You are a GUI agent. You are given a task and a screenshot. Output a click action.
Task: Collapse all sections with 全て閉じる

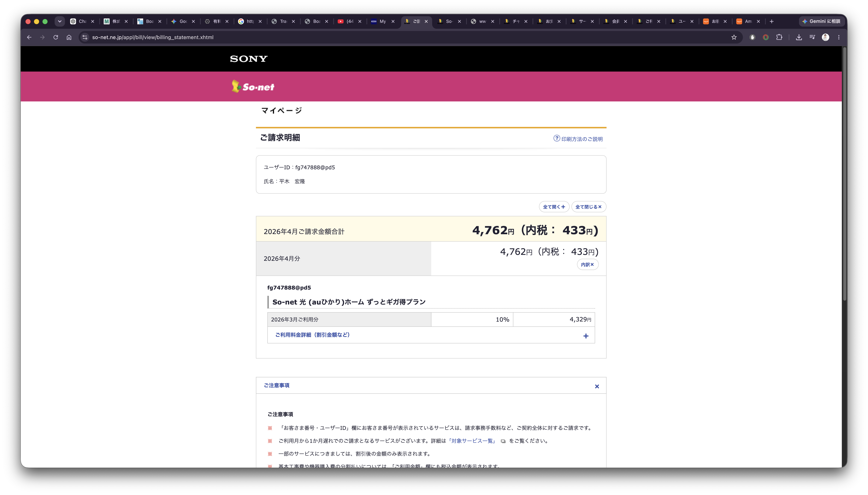click(x=588, y=207)
